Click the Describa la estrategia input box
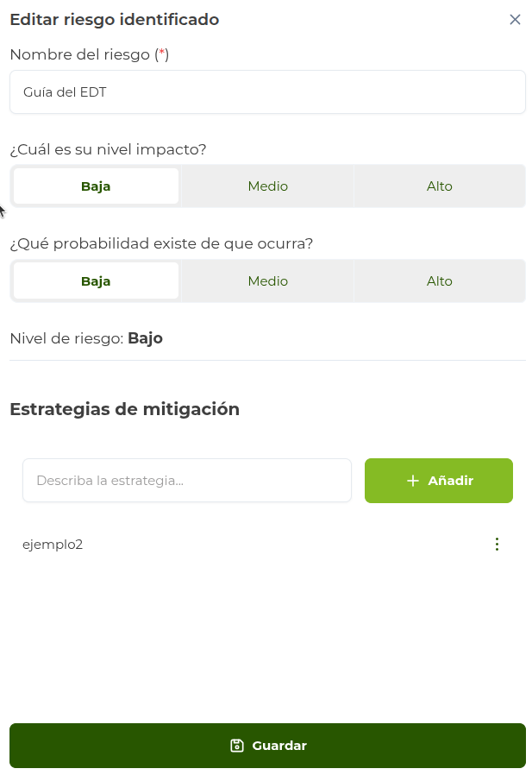532x775 pixels. point(187,480)
